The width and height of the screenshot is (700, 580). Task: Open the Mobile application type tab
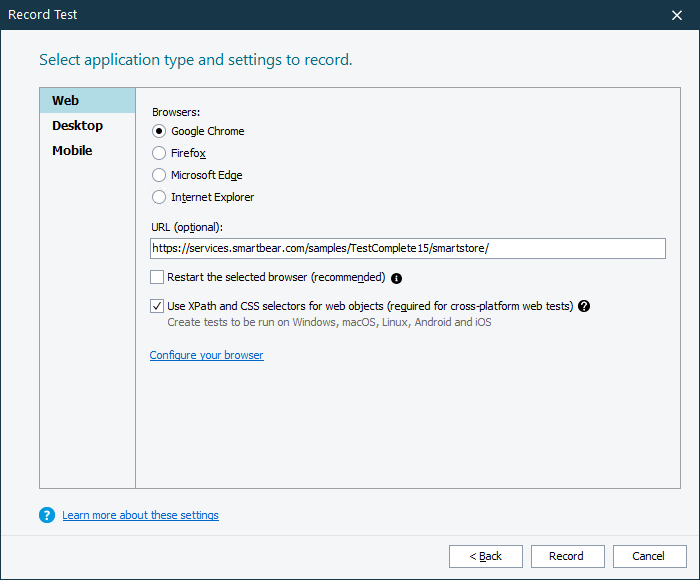click(x=72, y=151)
